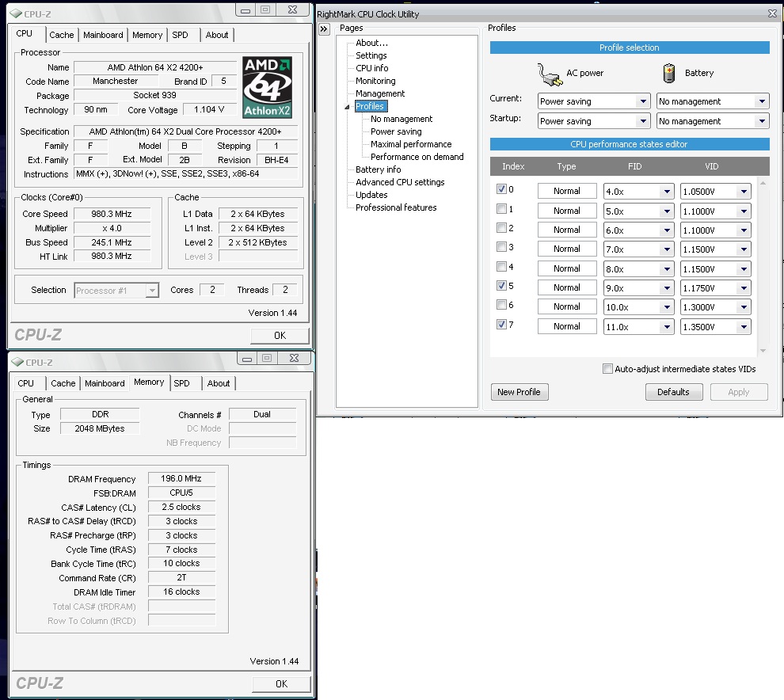
Task: Open the AC power Current profile dropdown
Action: point(594,101)
